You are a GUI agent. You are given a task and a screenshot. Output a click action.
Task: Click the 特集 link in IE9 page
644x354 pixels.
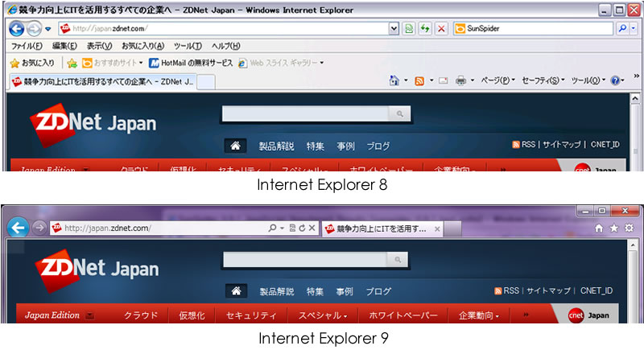[315, 291]
